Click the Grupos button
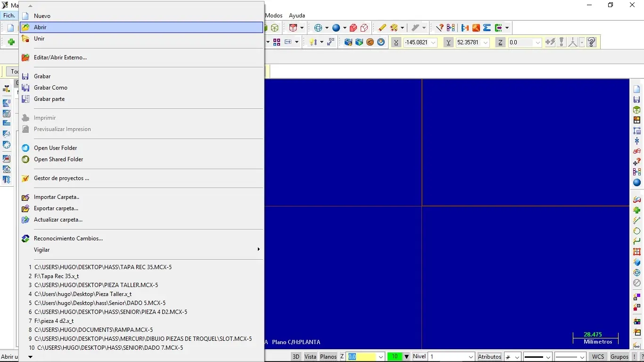The width and height of the screenshot is (644, 362). click(619, 357)
